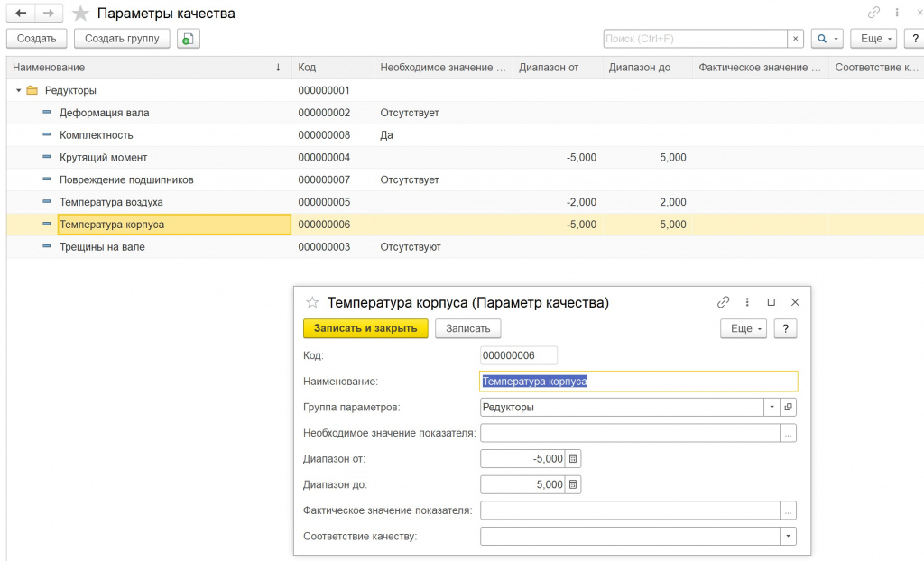Viewport: 924px width, 561px height.
Task: Click the Диапазон до value field in dialog
Action: pyautogui.click(x=522, y=484)
